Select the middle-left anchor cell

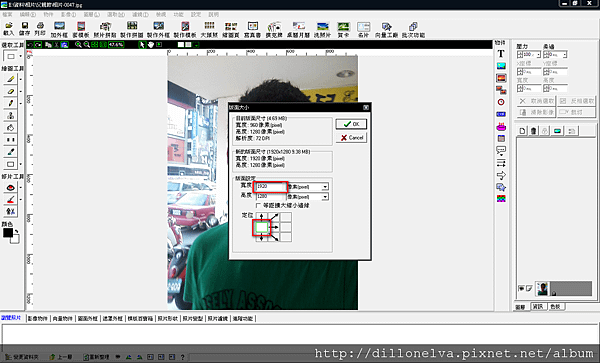click(261, 228)
